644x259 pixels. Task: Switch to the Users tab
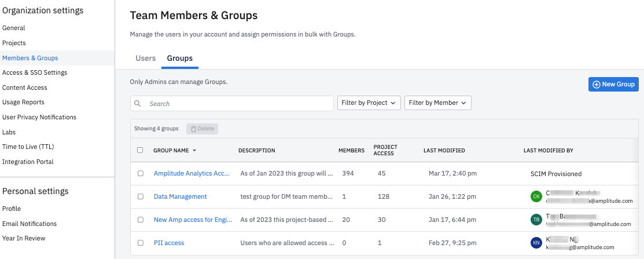(x=146, y=58)
